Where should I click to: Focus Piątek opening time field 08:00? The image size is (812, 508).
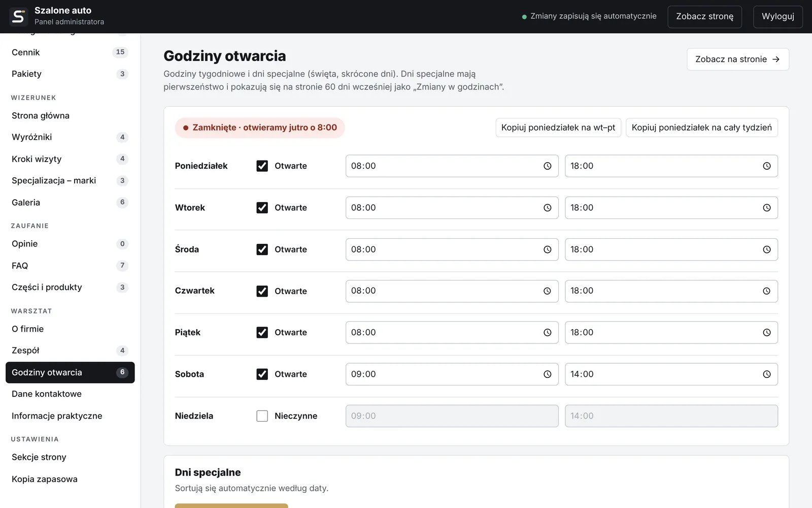click(452, 333)
